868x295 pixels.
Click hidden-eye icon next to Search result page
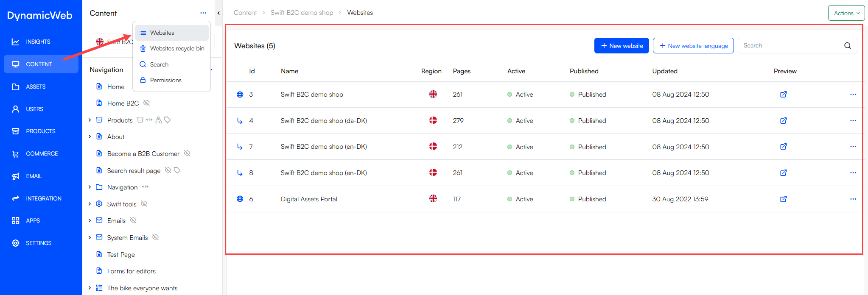168,170
